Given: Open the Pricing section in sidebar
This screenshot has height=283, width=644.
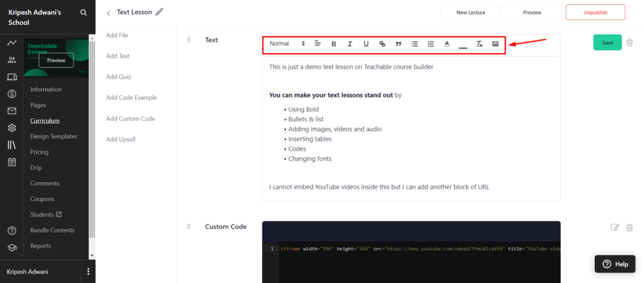Looking at the screenshot, I should point(39,152).
